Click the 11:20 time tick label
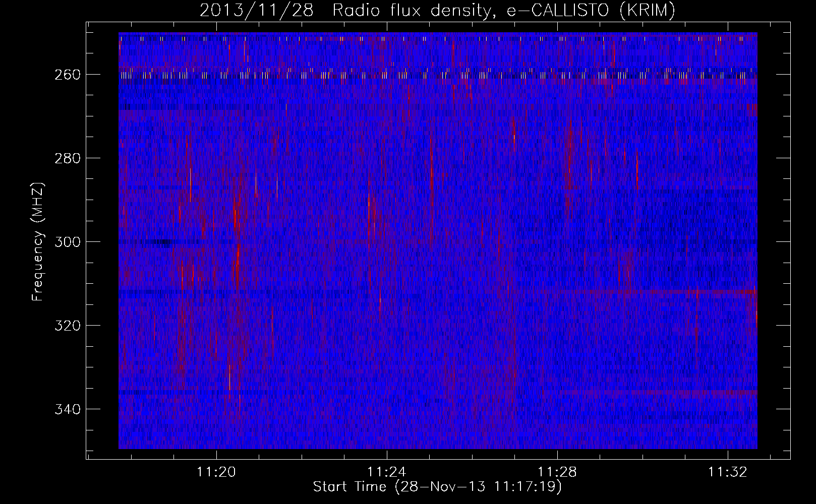The width and height of the screenshot is (816, 504). click(x=216, y=472)
